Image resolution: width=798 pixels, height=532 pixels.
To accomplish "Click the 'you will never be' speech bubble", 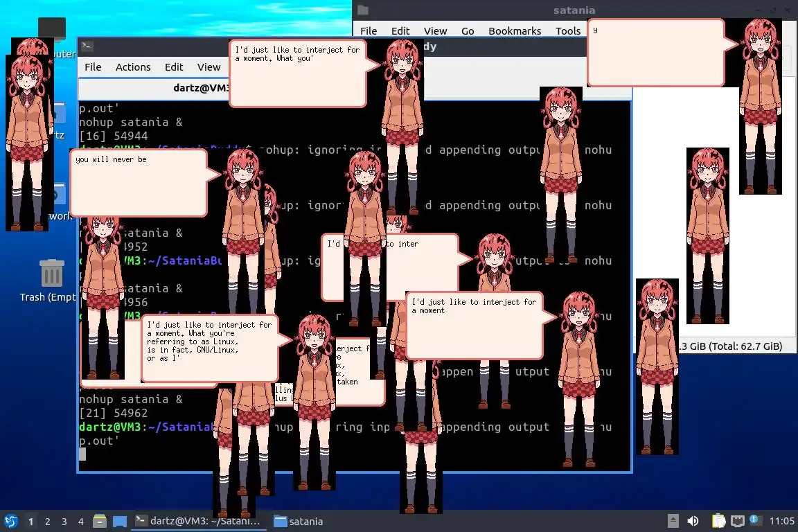I will (x=139, y=183).
